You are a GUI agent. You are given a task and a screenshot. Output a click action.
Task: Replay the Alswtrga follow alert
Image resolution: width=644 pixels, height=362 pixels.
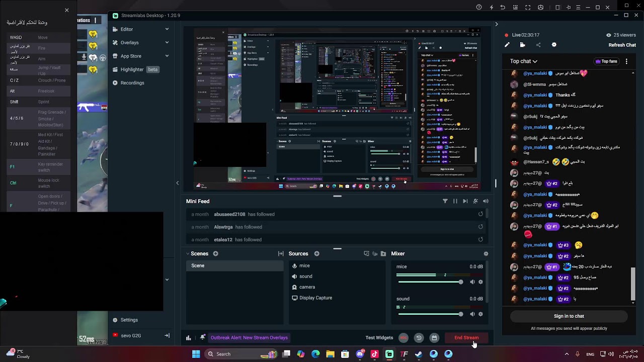click(480, 227)
